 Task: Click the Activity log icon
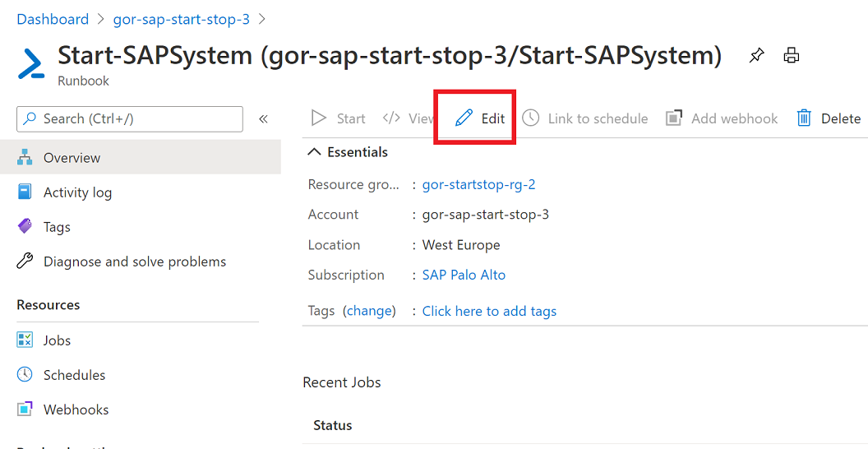25,192
